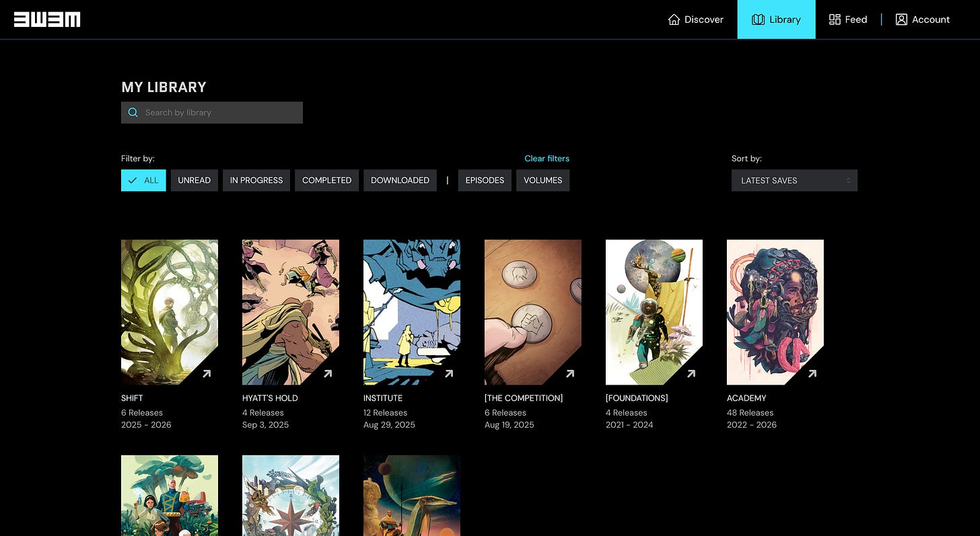Open the Discover tab
Viewport: 980px width, 536px height.
point(695,20)
